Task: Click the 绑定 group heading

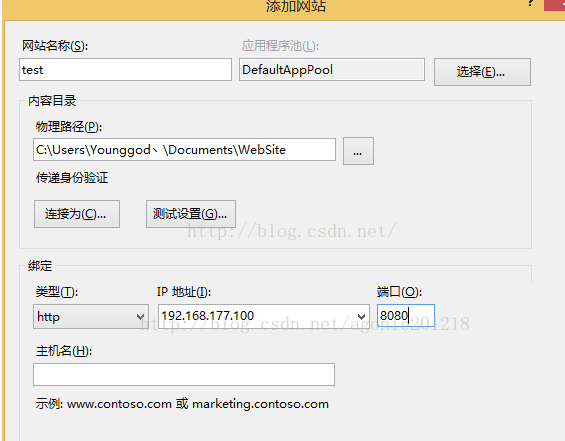Action: [x=40, y=266]
